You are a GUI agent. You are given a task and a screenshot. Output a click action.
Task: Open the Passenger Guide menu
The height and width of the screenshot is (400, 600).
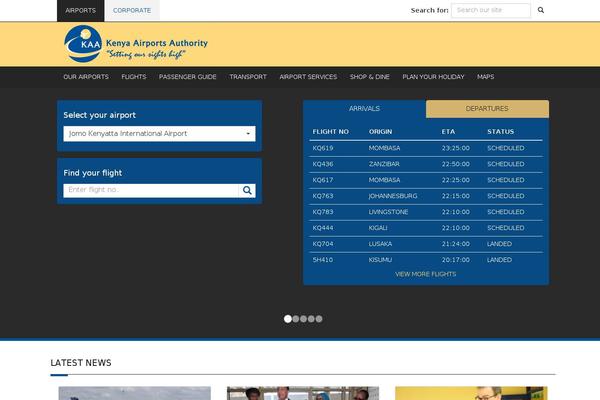pos(188,77)
